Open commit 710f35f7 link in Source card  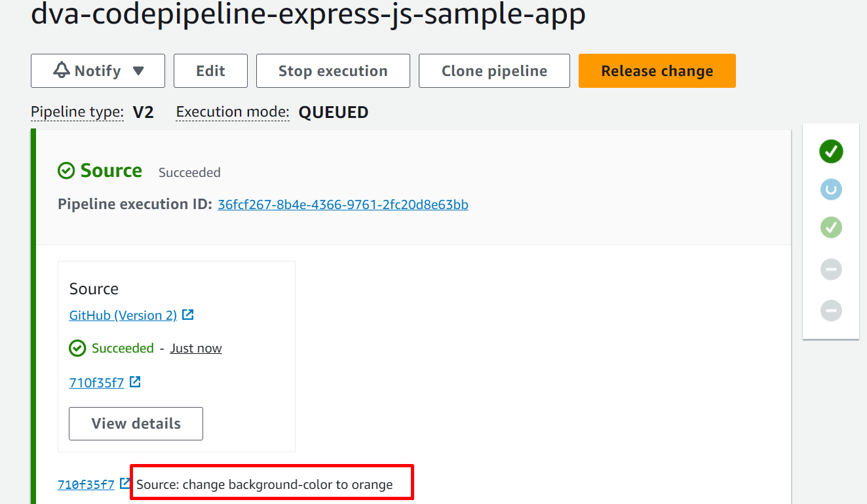click(x=96, y=382)
